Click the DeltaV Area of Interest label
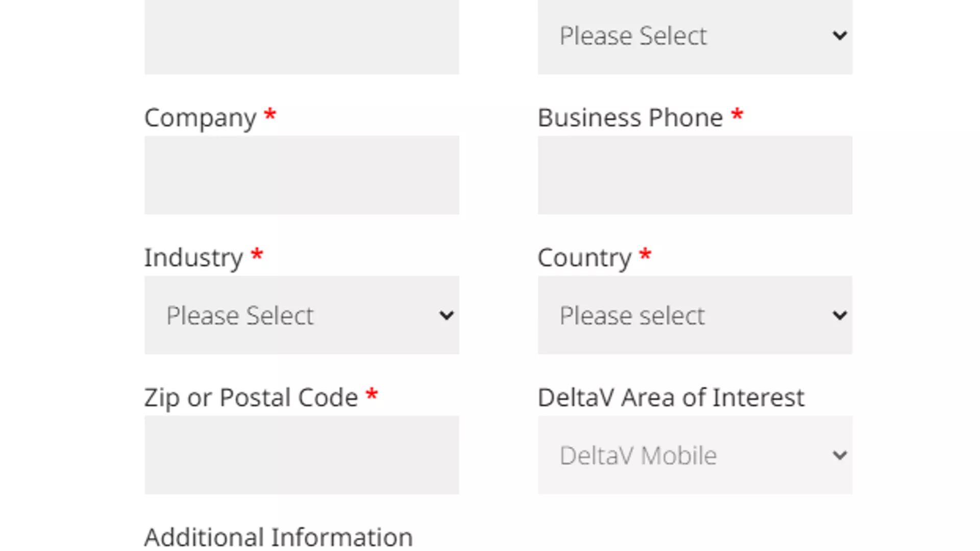 [671, 397]
